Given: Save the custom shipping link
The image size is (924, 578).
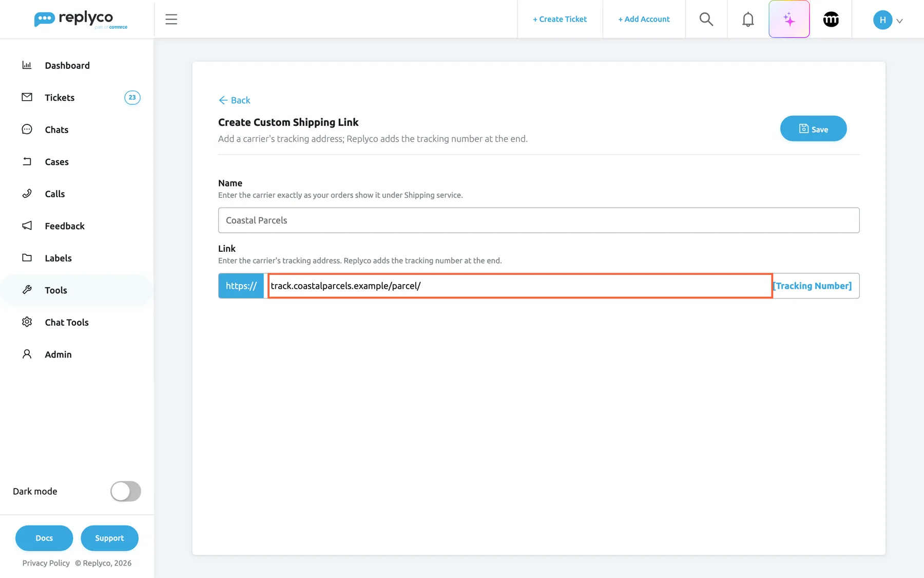Looking at the screenshot, I should pyautogui.click(x=813, y=128).
